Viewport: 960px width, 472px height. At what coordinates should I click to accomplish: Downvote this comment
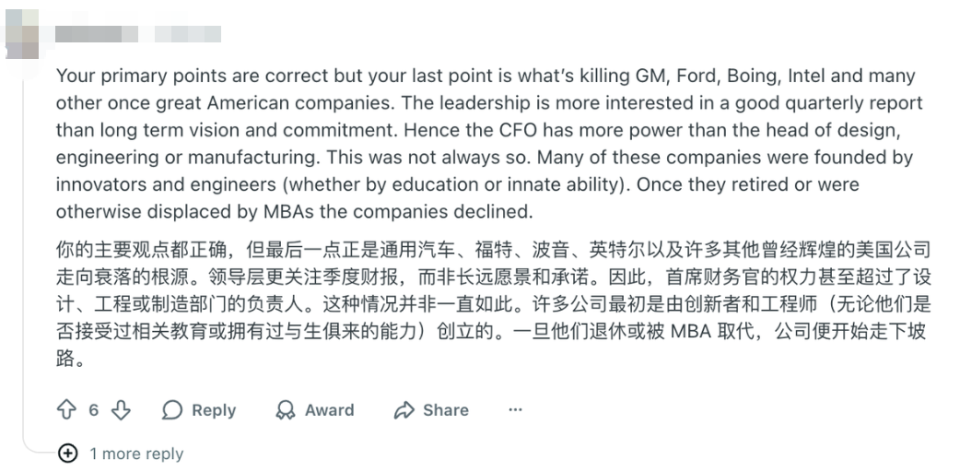[120, 410]
